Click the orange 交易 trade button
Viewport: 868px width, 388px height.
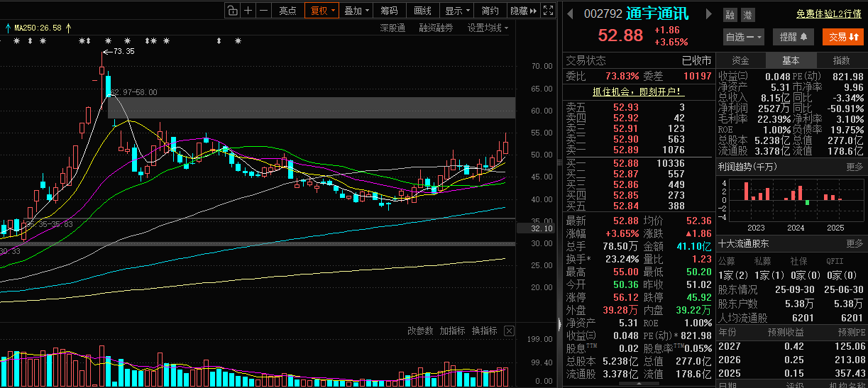click(843, 37)
